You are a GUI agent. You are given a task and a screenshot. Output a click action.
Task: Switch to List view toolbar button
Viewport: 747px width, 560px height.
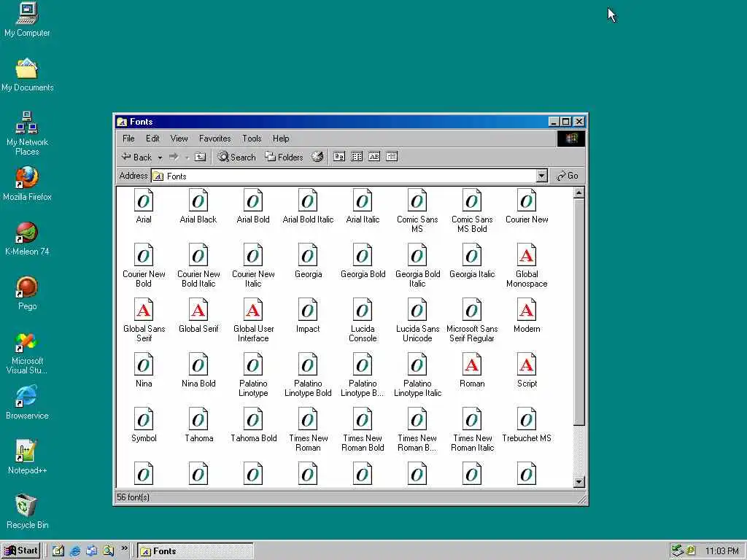coord(356,157)
